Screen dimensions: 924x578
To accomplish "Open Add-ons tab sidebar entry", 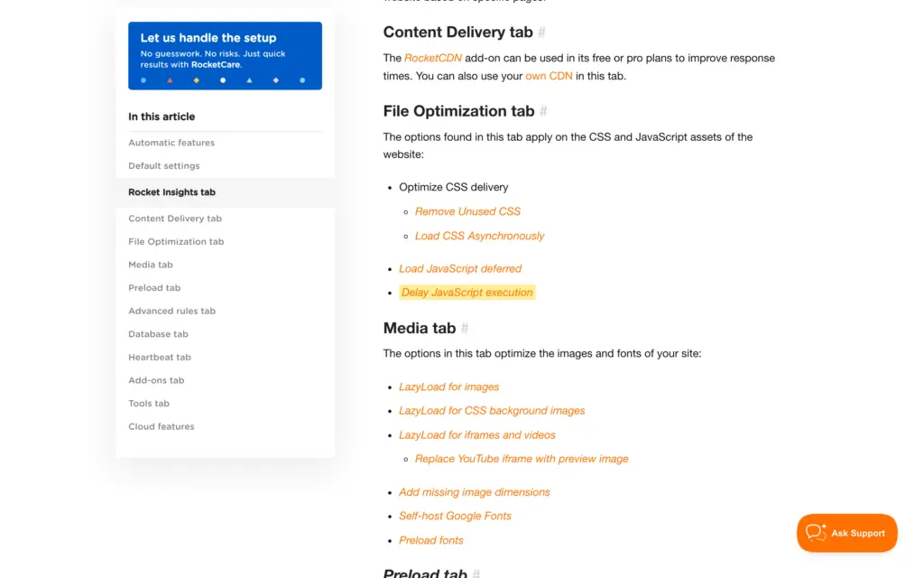I will pyautogui.click(x=156, y=380).
